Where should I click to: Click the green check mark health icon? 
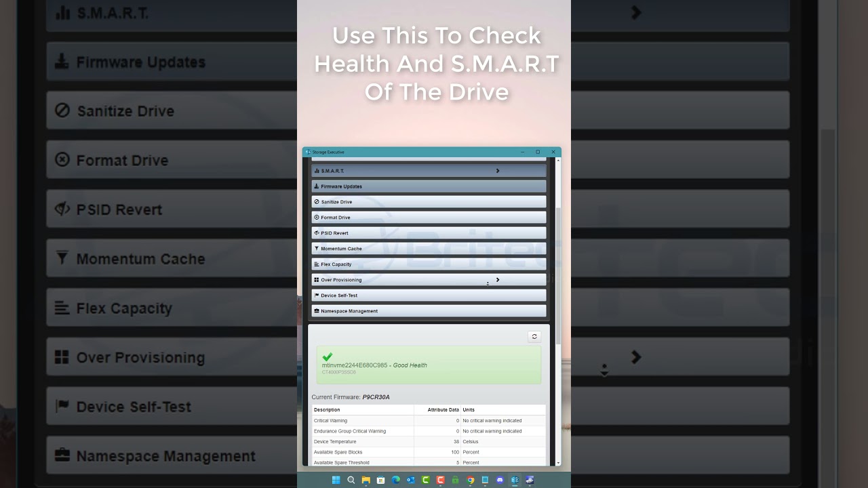328,357
